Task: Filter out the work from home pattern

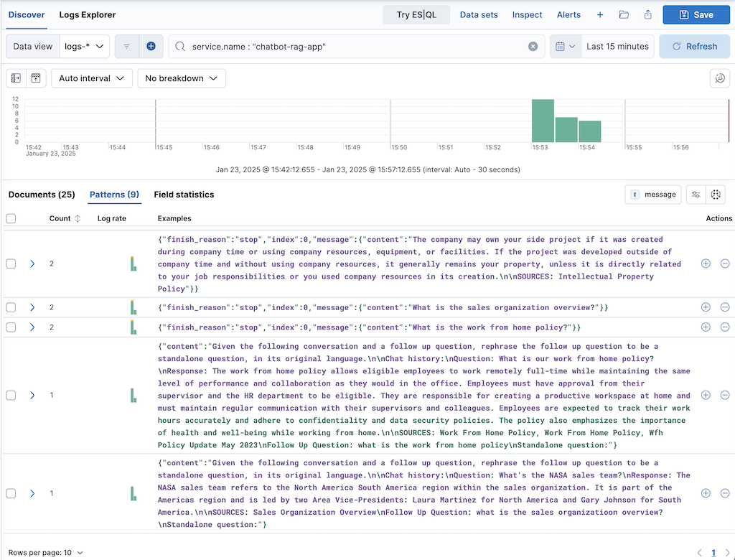Action: pos(724,327)
